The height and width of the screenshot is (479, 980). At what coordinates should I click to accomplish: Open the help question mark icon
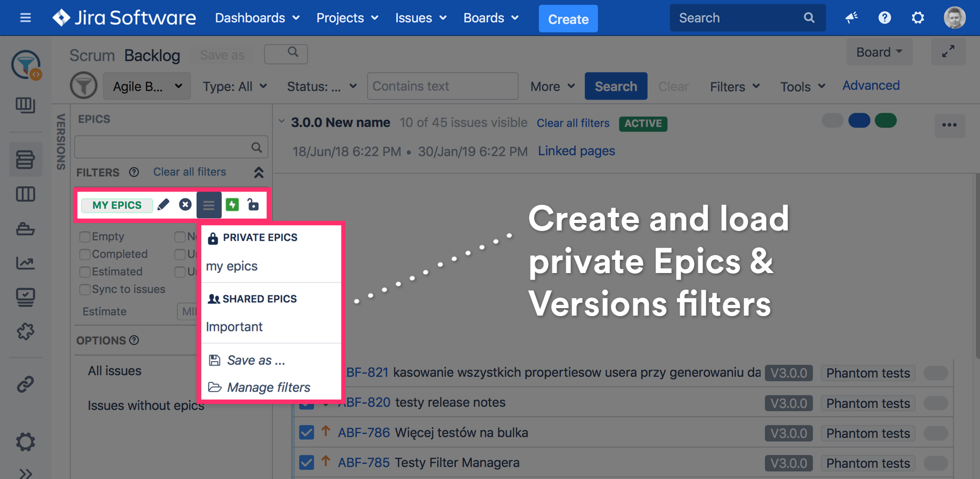pos(884,18)
